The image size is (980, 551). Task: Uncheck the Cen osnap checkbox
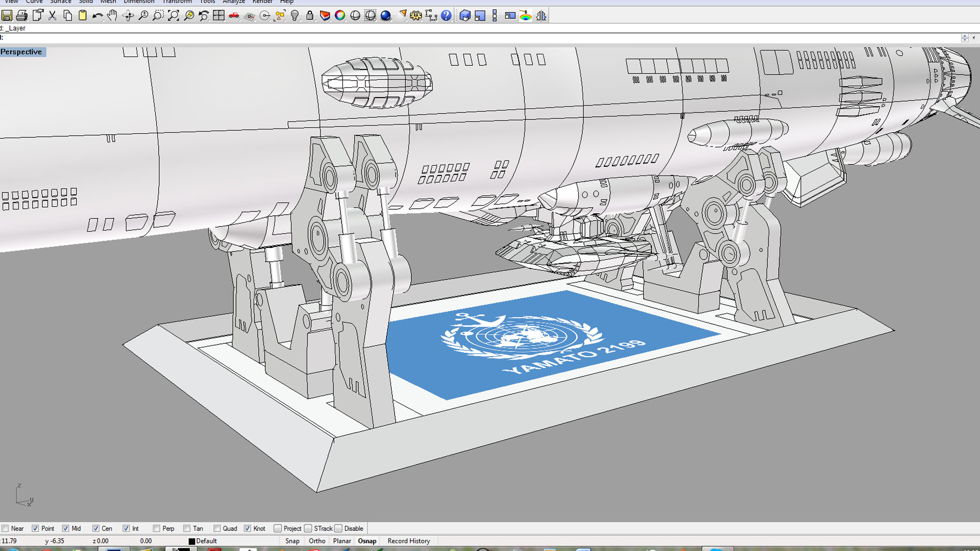(x=95, y=529)
